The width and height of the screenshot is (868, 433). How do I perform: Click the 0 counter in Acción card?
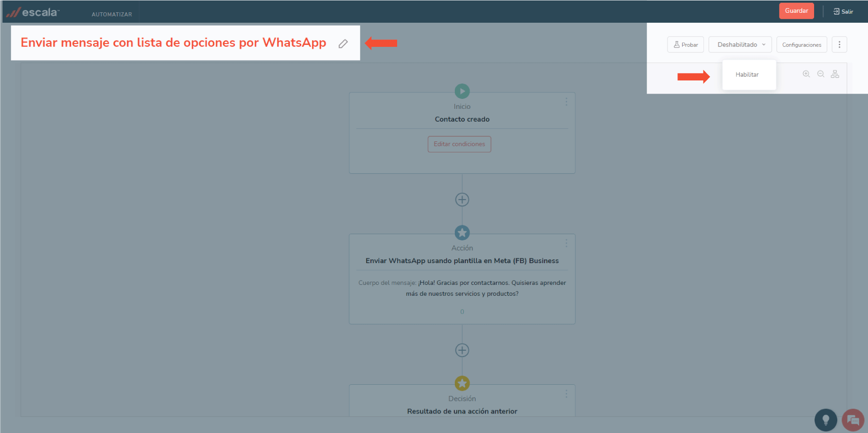[x=462, y=312]
